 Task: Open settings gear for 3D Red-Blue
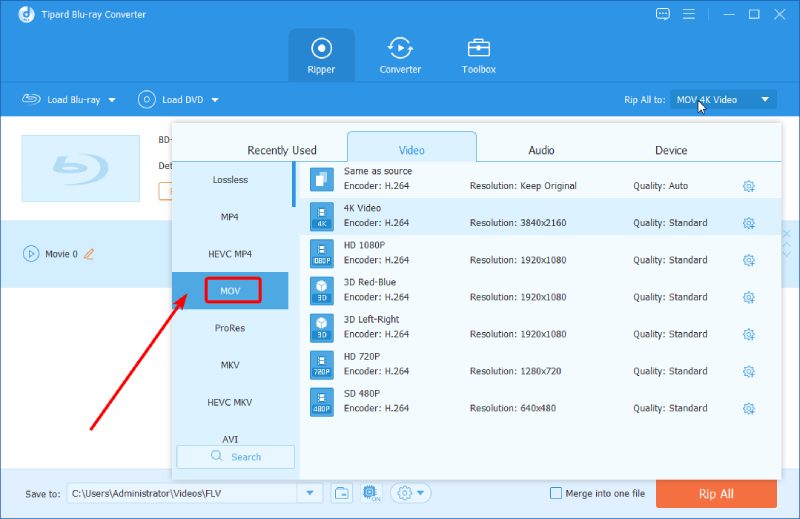pos(748,298)
